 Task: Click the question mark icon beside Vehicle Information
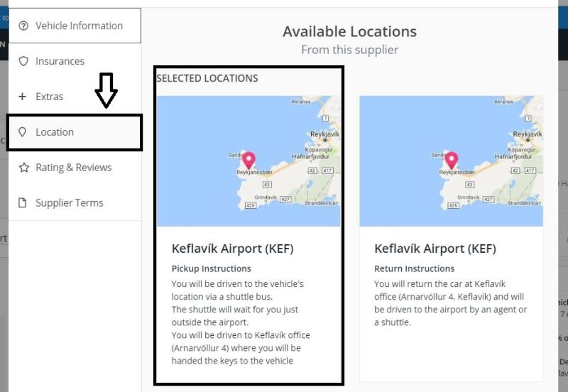click(23, 26)
